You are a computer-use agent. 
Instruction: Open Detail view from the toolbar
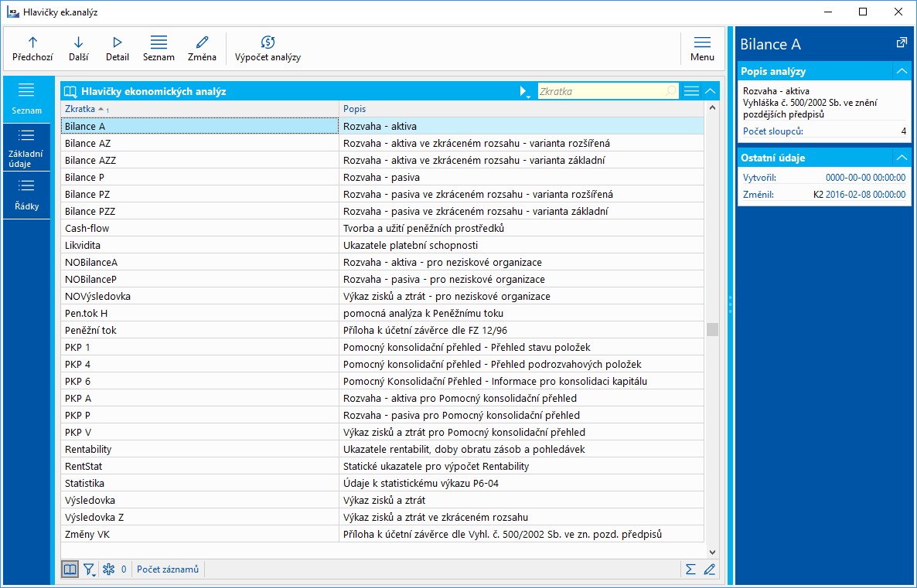(117, 49)
